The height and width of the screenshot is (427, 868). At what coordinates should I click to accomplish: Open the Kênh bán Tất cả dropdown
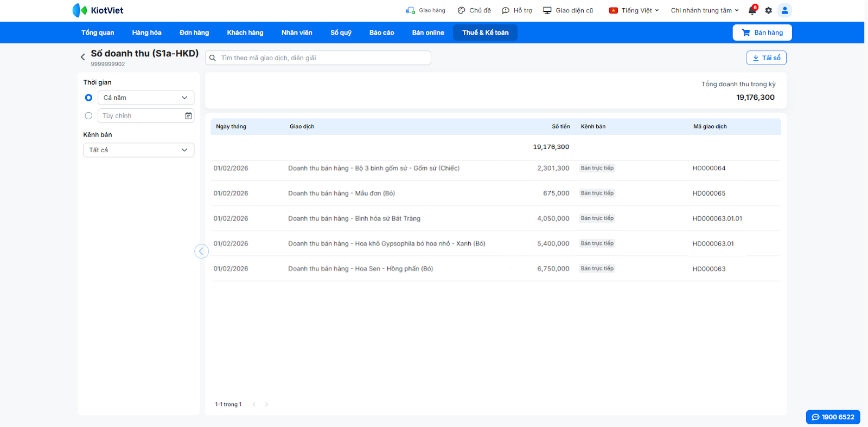[x=138, y=150]
